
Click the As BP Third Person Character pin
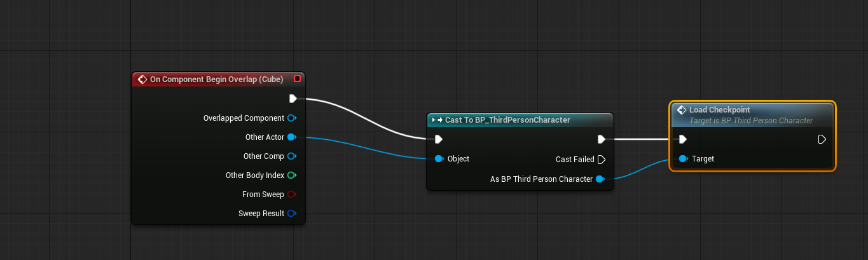(600, 179)
